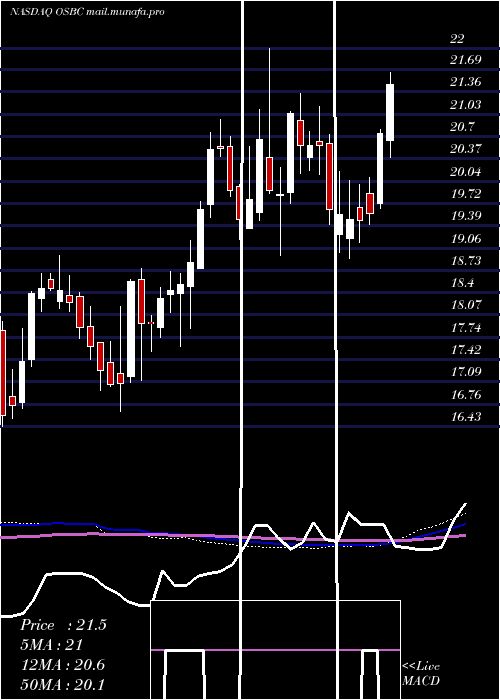The width and height of the screenshot is (500, 700).
Task: Click the 50MA : 20.1 readout
Action: (62, 684)
